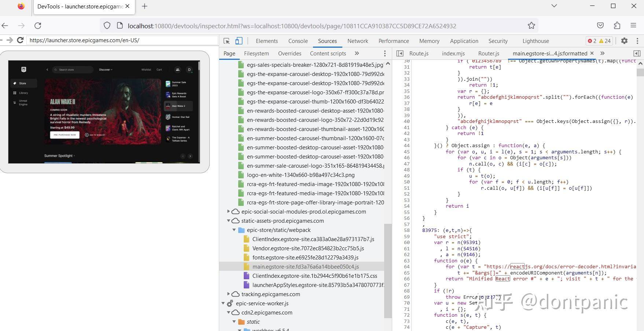This screenshot has height=331, width=644.
Task: Open the Firefox extensions icon
Action: point(617,26)
